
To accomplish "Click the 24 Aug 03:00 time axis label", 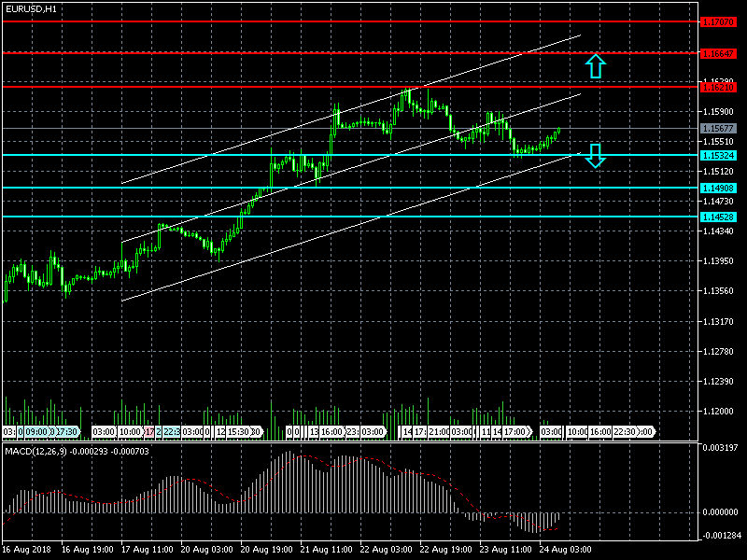I will pos(567,551).
